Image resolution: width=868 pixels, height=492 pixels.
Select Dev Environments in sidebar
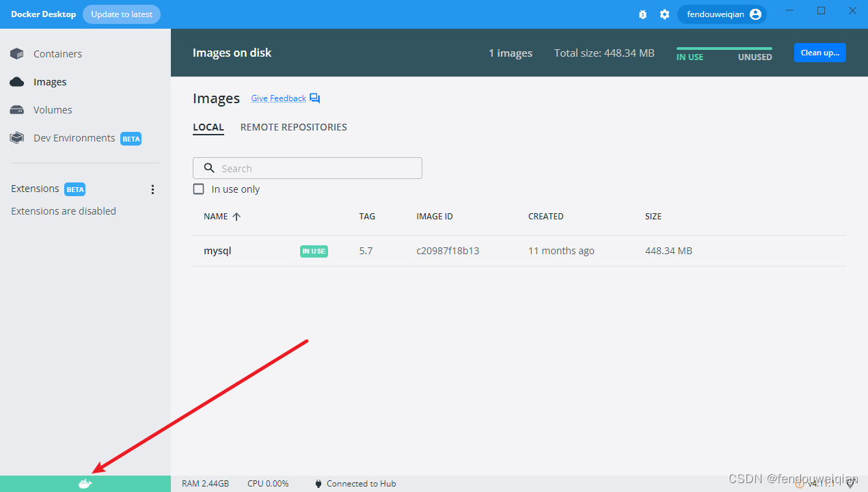click(x=75, y=137)
